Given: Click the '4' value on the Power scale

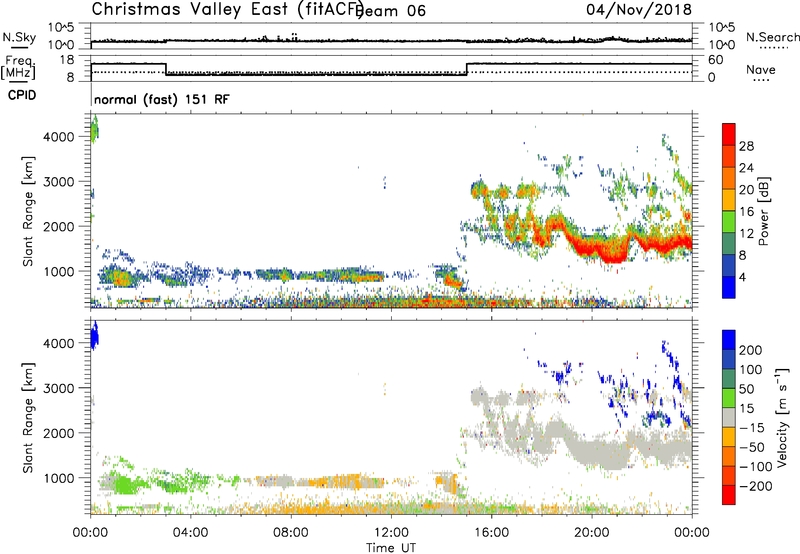Looking at the screenshot, I should pos(742,277).
